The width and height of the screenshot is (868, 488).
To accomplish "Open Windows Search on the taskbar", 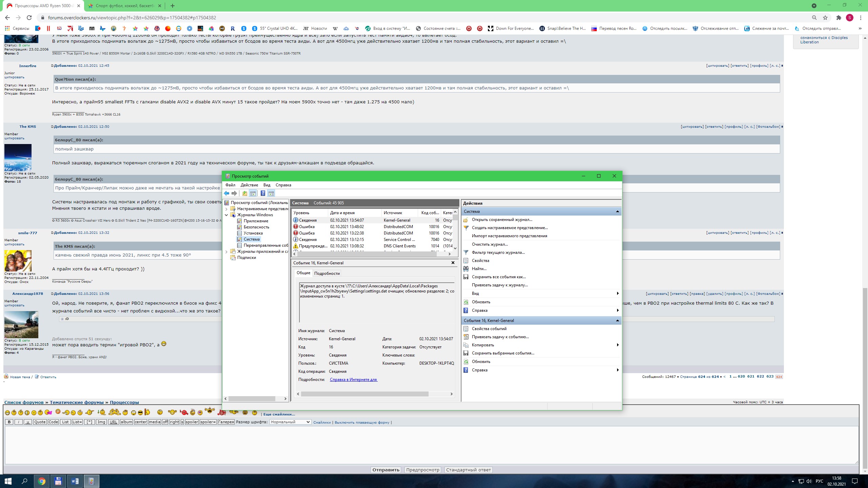I will click(x=24, y=481).
